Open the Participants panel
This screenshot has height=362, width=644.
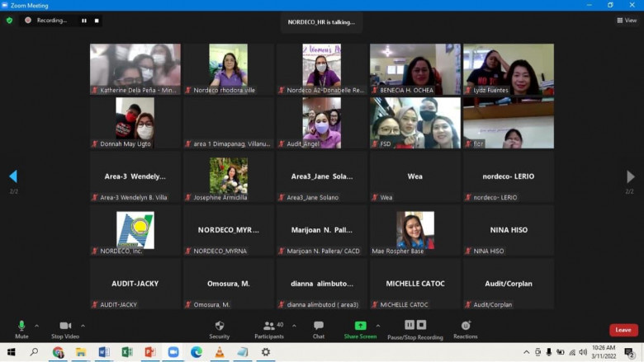tap(268, 329)
